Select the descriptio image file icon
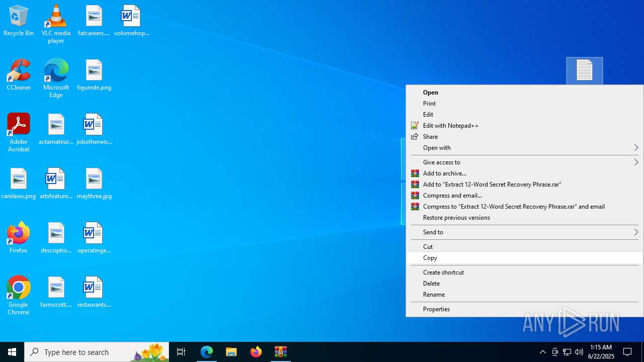This screenshot has width=644, height=362. (56, 238)
